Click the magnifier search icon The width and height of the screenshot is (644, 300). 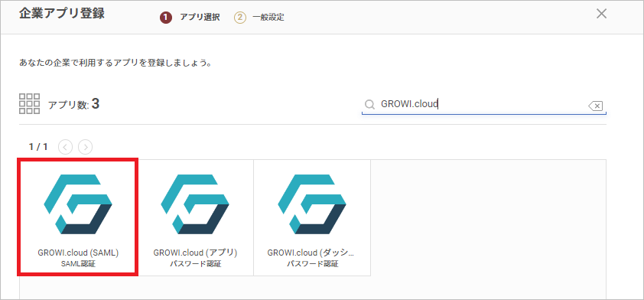(x=369, y=104)
